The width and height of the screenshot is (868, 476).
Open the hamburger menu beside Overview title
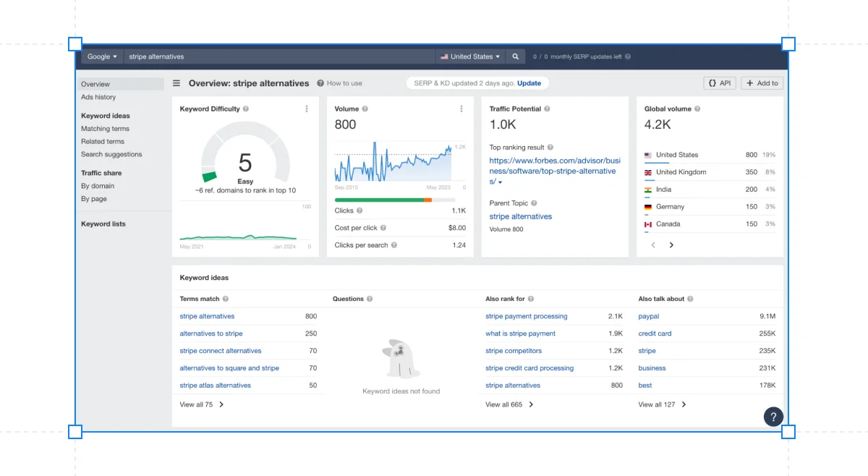click(176, 83)
